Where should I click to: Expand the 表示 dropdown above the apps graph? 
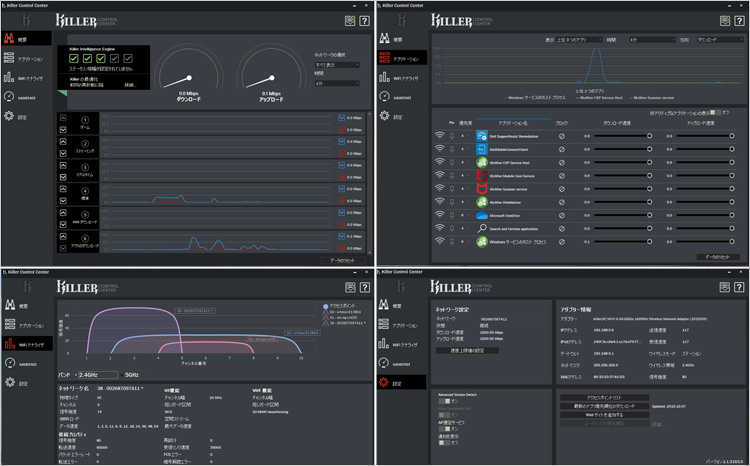pos(580,41)
